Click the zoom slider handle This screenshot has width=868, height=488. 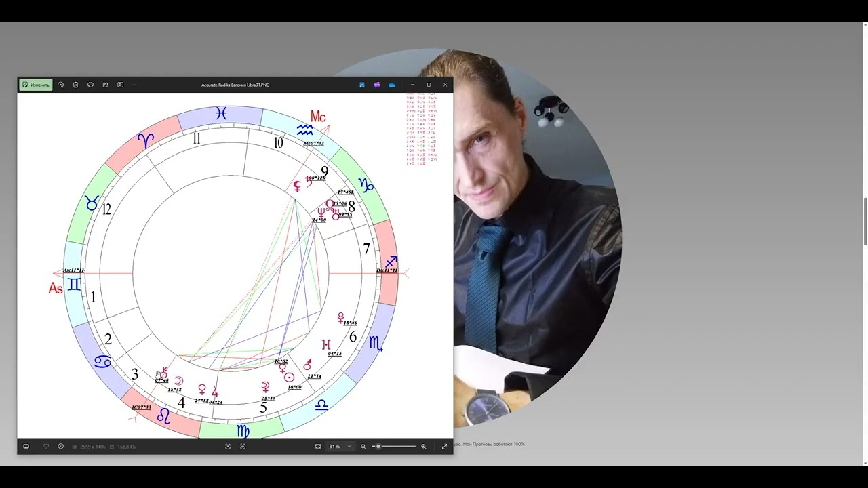tap(378, 446)
